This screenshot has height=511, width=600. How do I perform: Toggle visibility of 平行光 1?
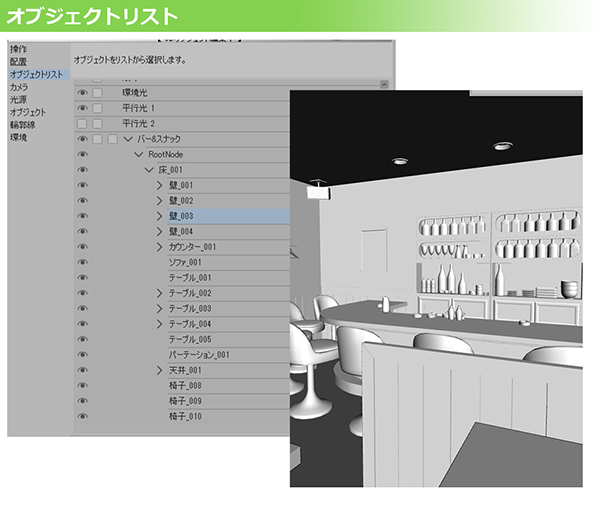(x=82, y=108)
